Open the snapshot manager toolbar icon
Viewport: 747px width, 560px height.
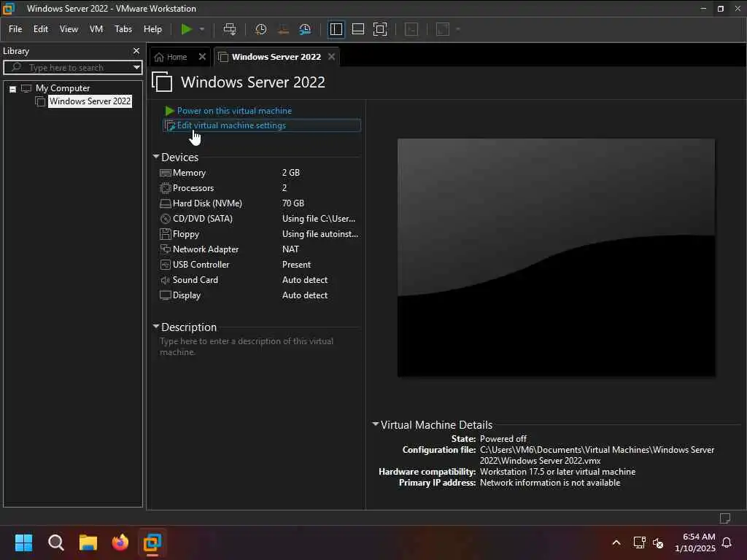pyautogui.click(x=305, y=29)
